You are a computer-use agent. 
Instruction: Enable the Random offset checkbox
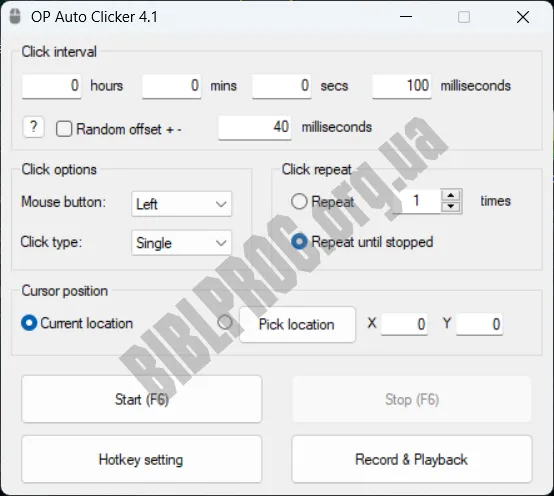click(64, 129)
